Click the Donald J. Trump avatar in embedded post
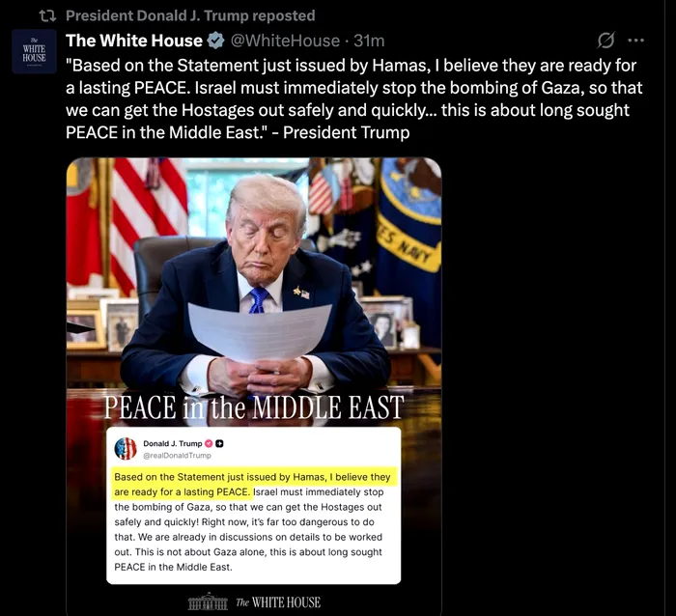The width and height of the screenshot is (676, 616). (x=126, y=448)
